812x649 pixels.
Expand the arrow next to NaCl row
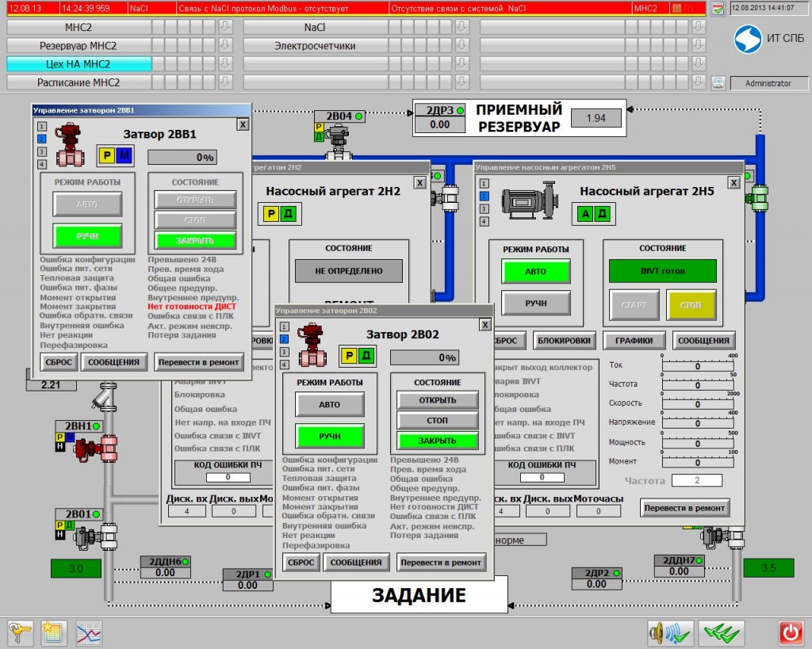tap(462, 27)
